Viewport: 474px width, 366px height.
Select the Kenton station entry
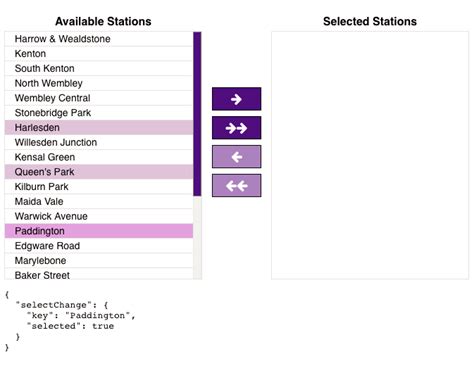point(99,54)
